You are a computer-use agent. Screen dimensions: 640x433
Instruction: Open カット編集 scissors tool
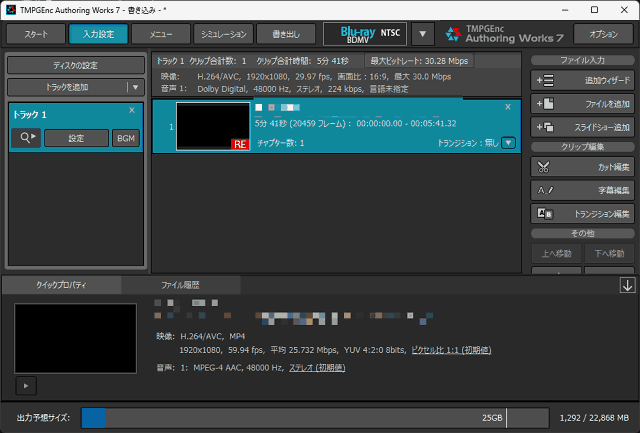(x=582, y=167)
